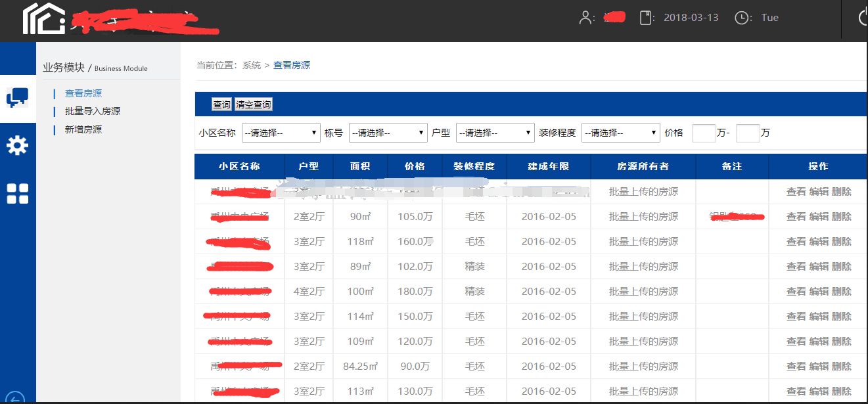The height and width of the screenshot is (404, 868).
Task: Click the 清空查询 button
Action: pyautogui.click(x=253, y=105)
